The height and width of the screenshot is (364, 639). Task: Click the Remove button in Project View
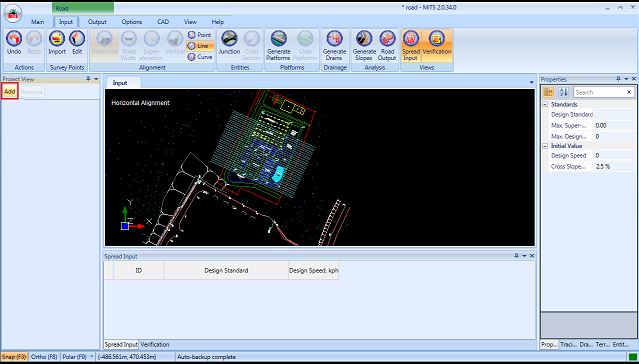(x=32, y=92)
